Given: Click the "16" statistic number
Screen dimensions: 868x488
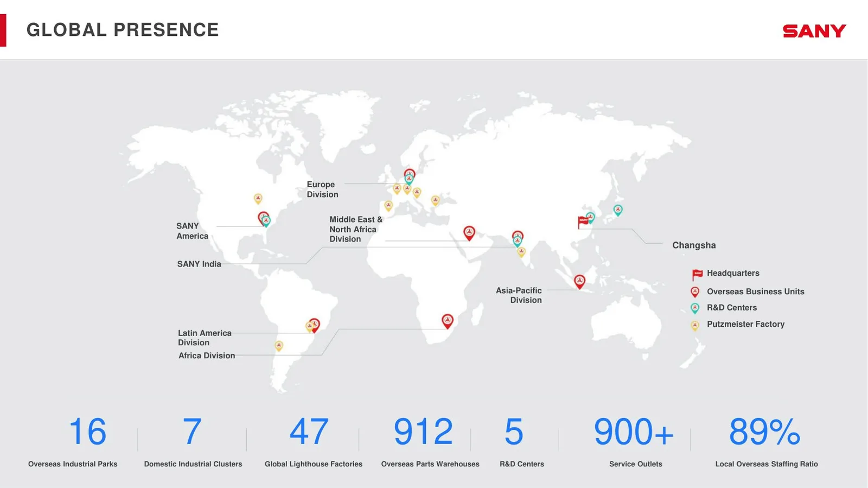Looking at the screenshot, I should point(87,432).
